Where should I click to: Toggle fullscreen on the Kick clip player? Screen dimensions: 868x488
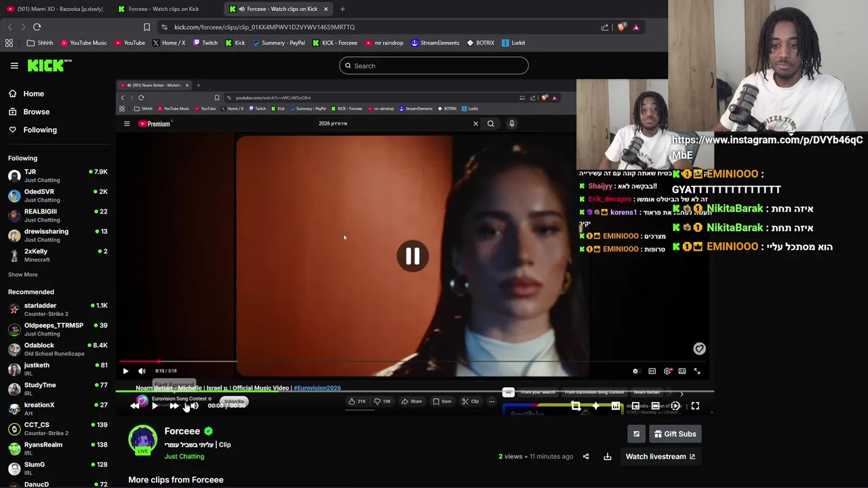pyautogui.click(x=695, y=406)
